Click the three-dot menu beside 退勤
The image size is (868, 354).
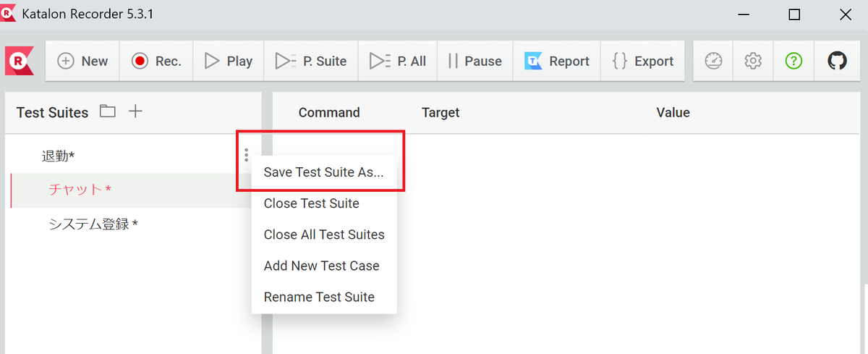click(247, 155)
